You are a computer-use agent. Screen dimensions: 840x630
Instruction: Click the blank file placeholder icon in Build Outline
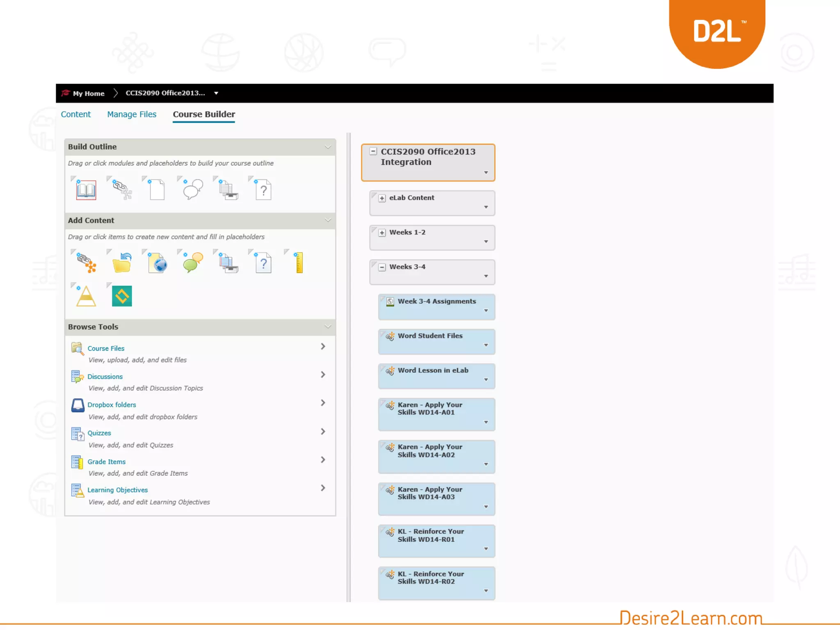(x=157, y=190)
